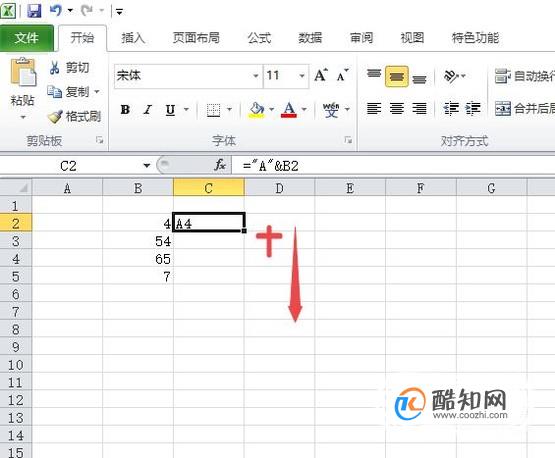Click the Cut scissors icon
555x458 pixels.
55,67
